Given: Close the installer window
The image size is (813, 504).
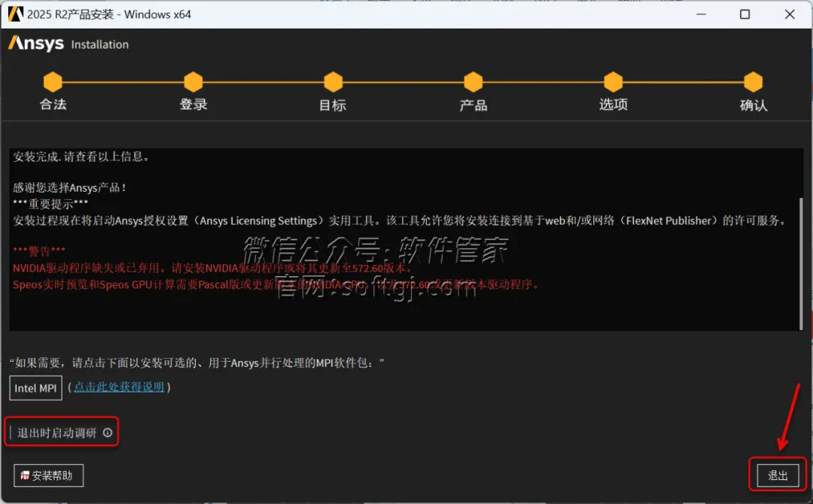Looking at the screenshot, I should tap(790, 14).
